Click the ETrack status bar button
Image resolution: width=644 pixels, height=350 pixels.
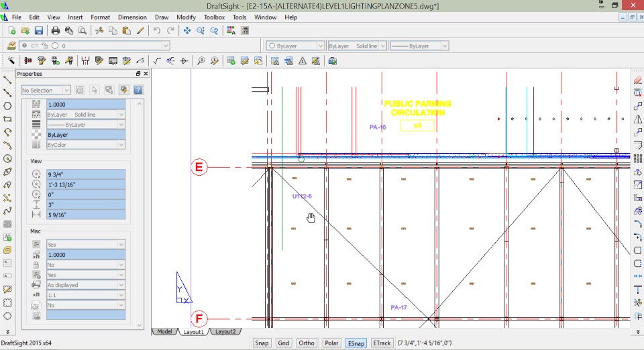pos(382,343)
